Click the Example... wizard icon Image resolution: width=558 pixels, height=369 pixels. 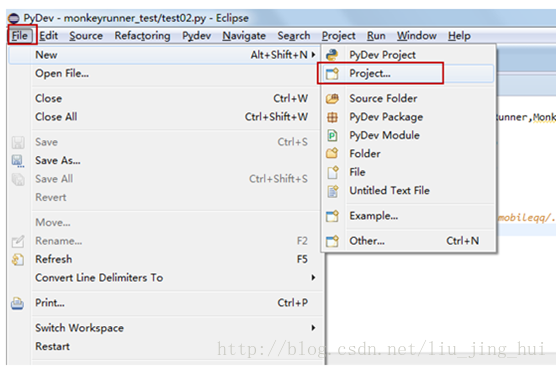click(x=332, y=216)
